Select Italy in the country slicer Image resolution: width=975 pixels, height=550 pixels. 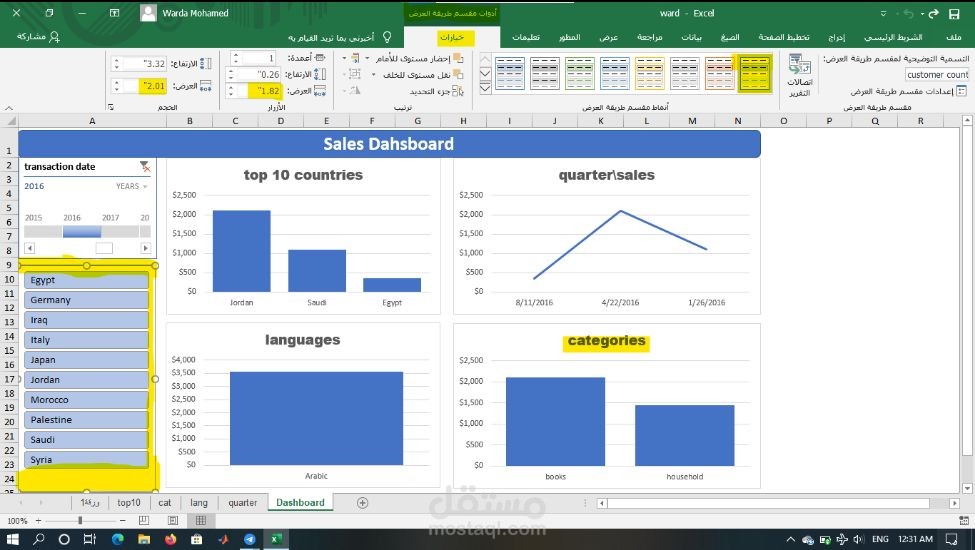(86, 340)
